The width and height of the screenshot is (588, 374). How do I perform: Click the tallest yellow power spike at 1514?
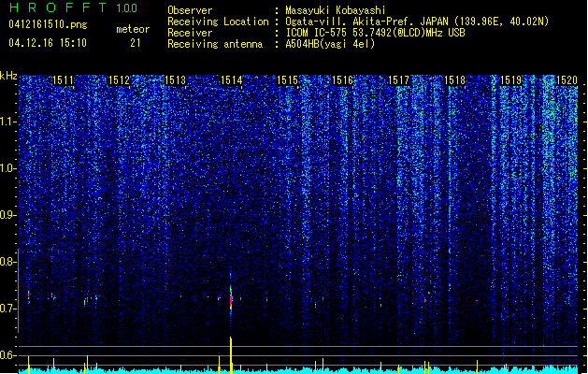[x=231, y=355]
